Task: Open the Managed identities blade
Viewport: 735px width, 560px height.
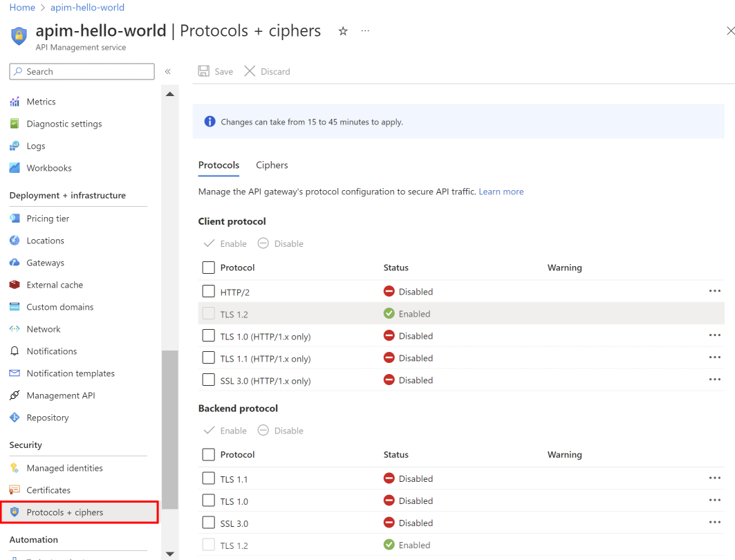Action: point(65,467)
